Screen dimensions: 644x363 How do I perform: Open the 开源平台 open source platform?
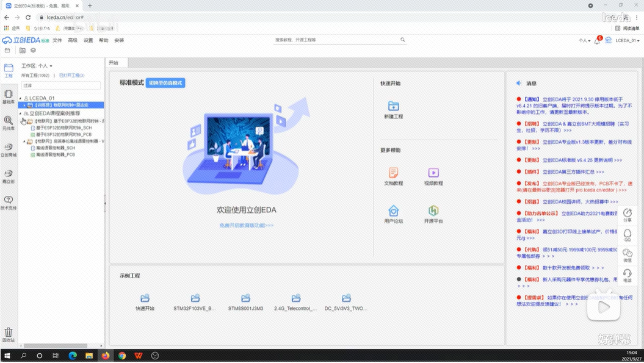tap(433, 214)
